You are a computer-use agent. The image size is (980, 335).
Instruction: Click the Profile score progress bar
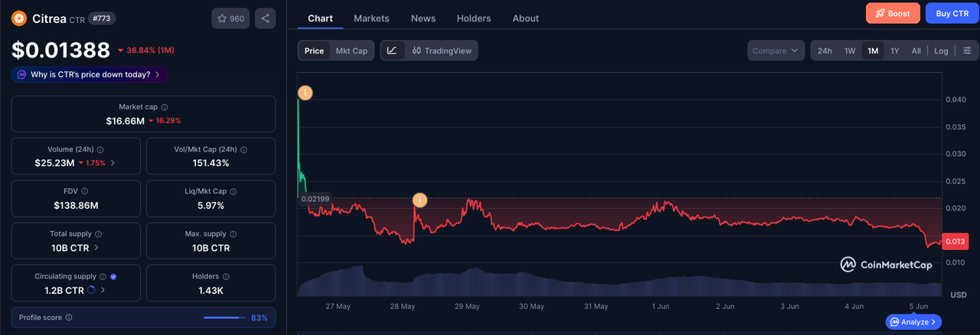[224, 317]
